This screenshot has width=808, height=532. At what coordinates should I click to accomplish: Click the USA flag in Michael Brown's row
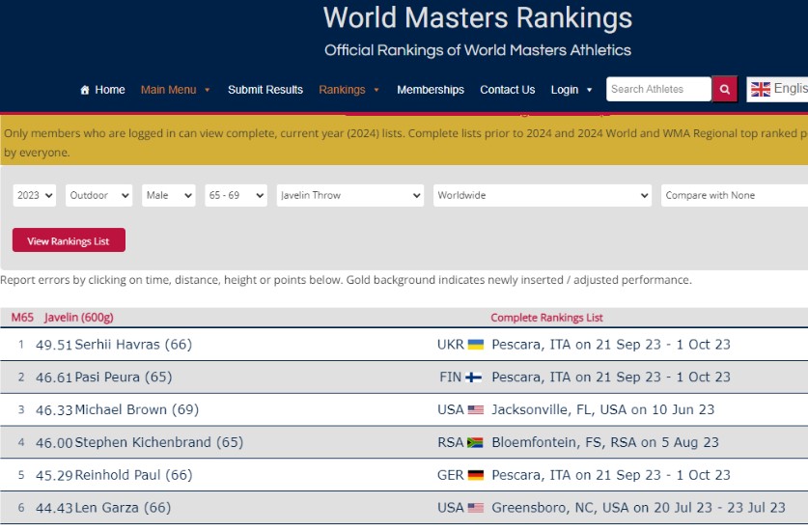pos(475,410)
